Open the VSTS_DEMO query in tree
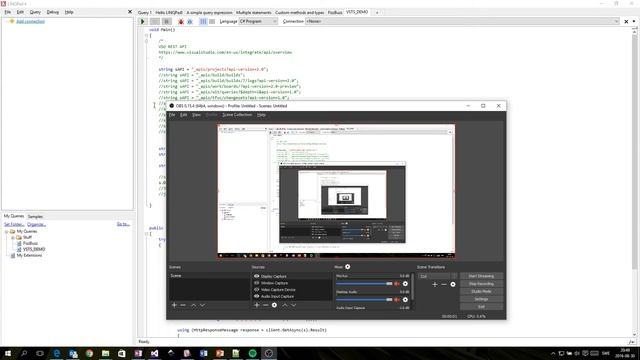The width and height of the screenshot is (640, 360). click(33, 249)
